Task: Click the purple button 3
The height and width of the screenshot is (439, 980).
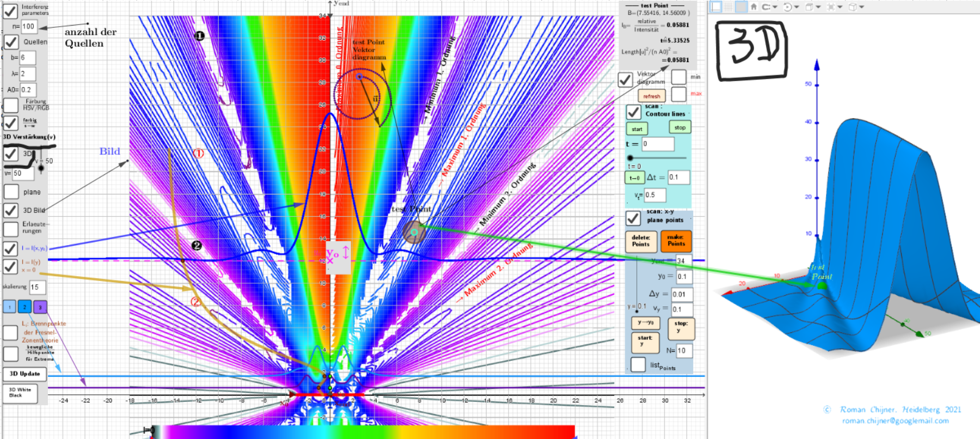Action: click(40, 307)
